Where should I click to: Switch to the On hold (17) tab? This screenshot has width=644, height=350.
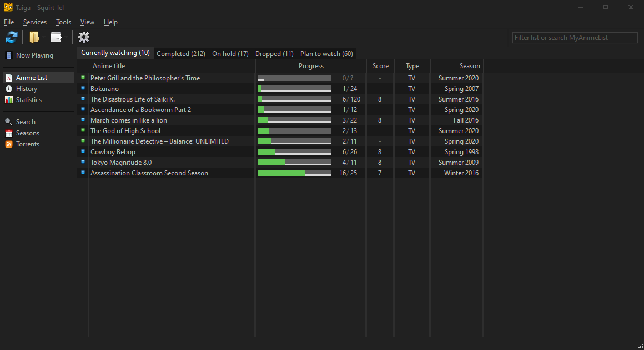(230, 54)
